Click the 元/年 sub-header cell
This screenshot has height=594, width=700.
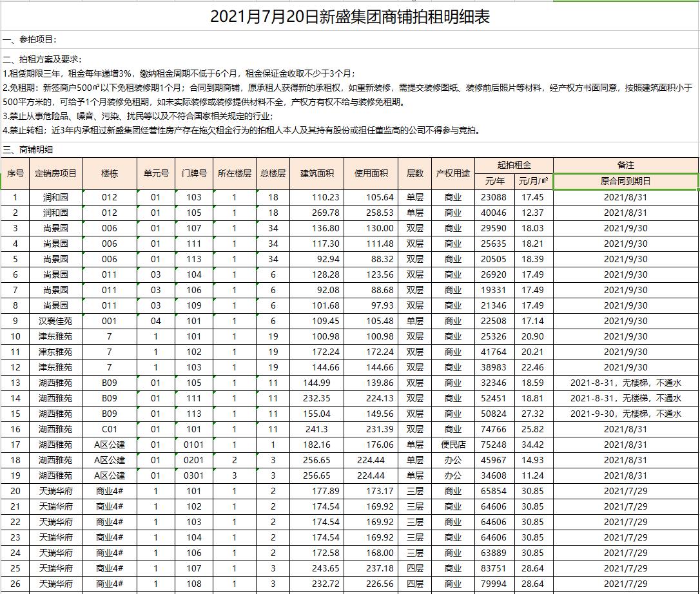tap(495, 181)
